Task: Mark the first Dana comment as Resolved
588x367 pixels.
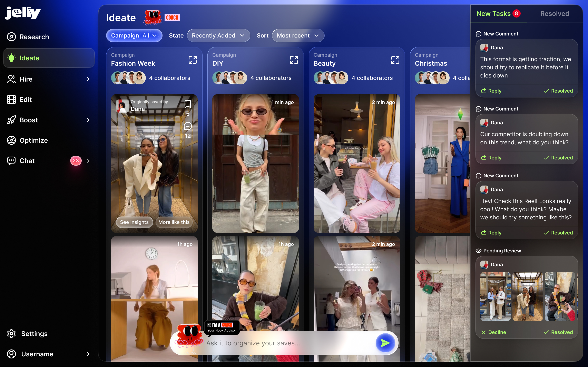Action: [558, 91]
